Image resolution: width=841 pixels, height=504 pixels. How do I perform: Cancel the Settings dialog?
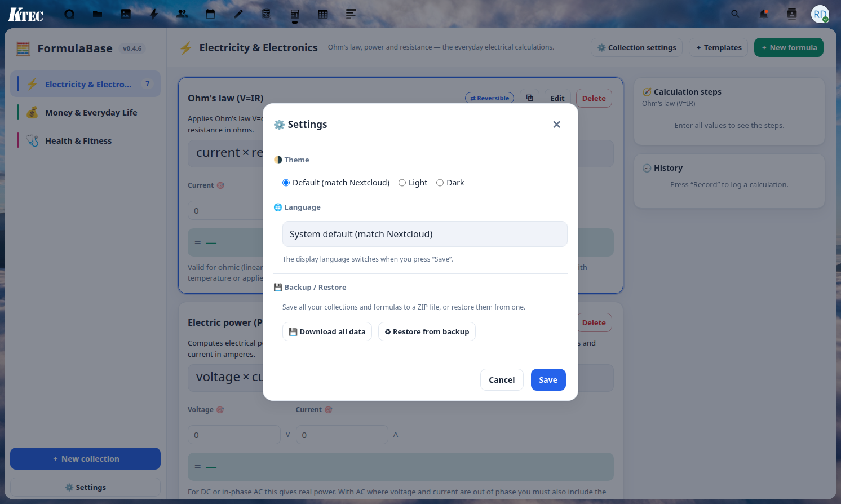tap(502, 380)
